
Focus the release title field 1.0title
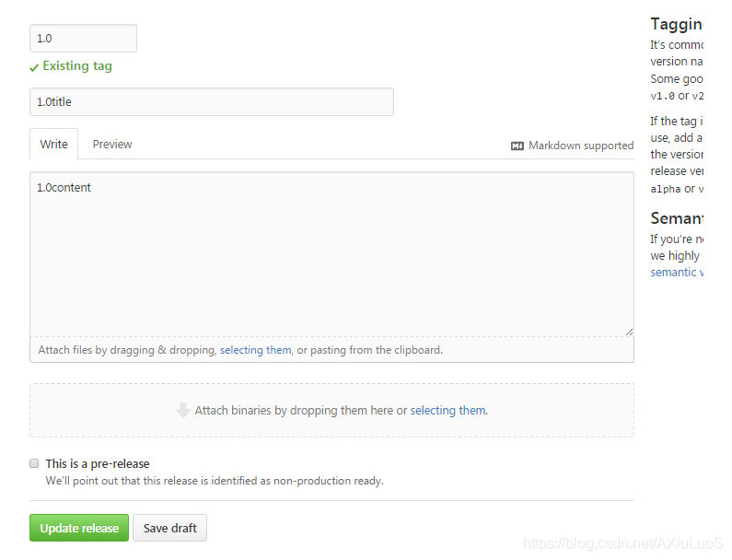(212, 102)
